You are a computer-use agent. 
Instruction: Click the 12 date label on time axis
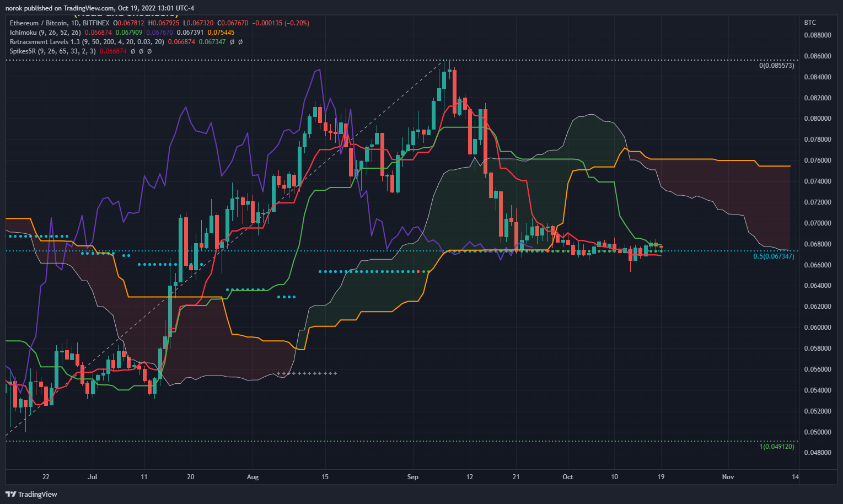[x=470, y=477]
